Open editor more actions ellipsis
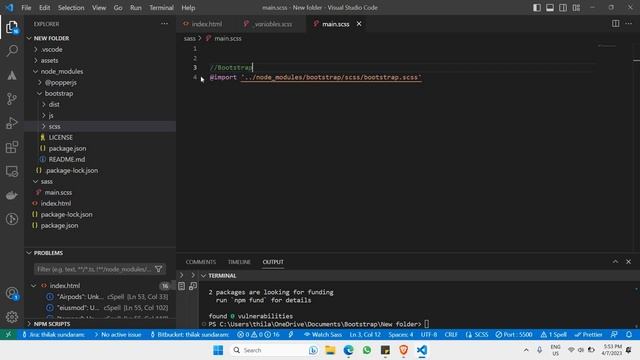Image resolution: width=640 pixels, height=360 pixels. point(629,24)
